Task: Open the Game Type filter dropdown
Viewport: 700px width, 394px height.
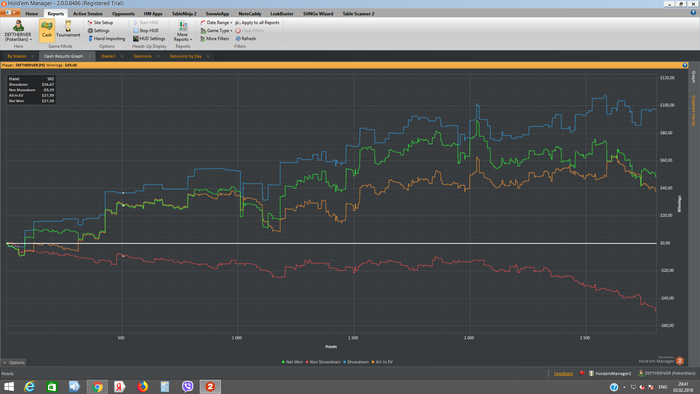Action: point(216,30)
